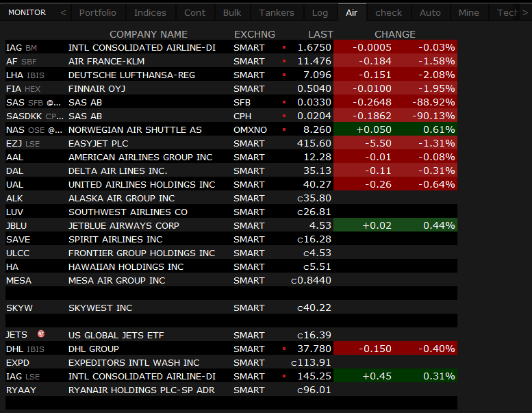Click the MESA ticker symbol
Viewport: 532px width, 413px height.
pos(18,281)
